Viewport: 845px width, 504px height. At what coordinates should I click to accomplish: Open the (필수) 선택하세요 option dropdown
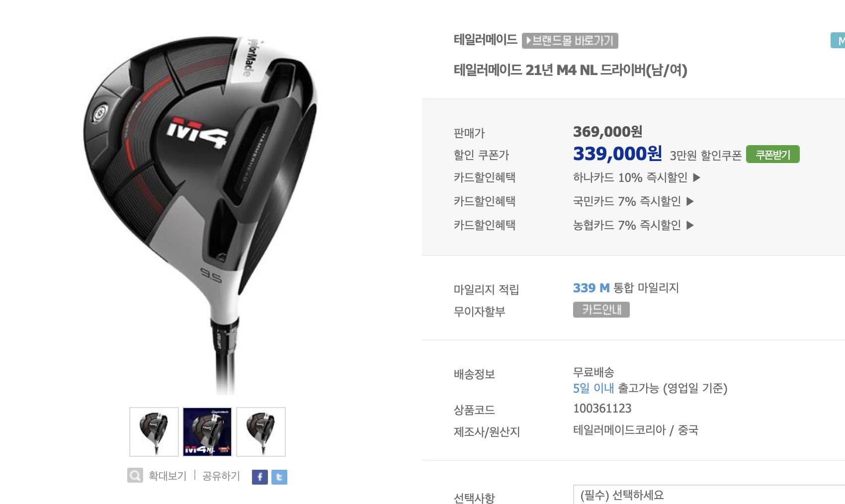coord(709,495)
